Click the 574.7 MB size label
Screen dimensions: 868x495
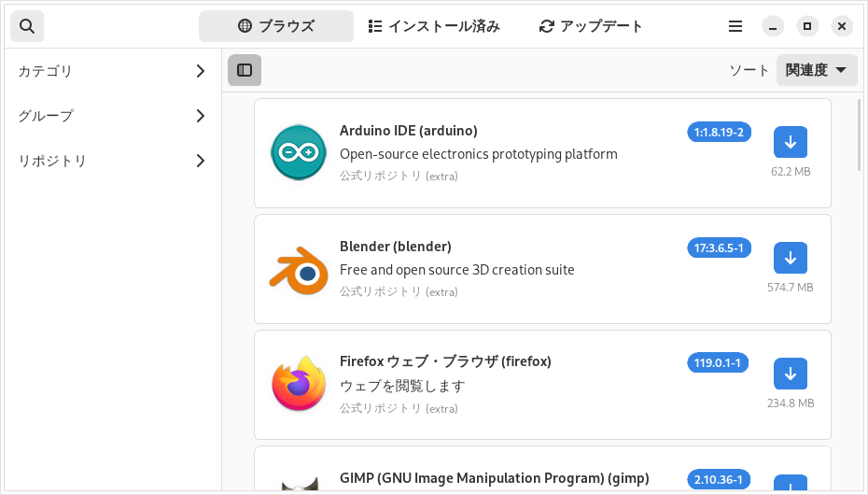click(x=791, y=288)
